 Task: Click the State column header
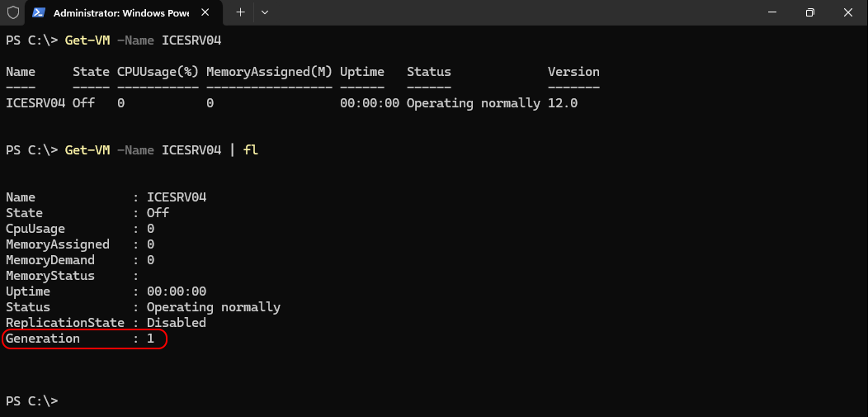pyautogui.click(x=91, y=72)
